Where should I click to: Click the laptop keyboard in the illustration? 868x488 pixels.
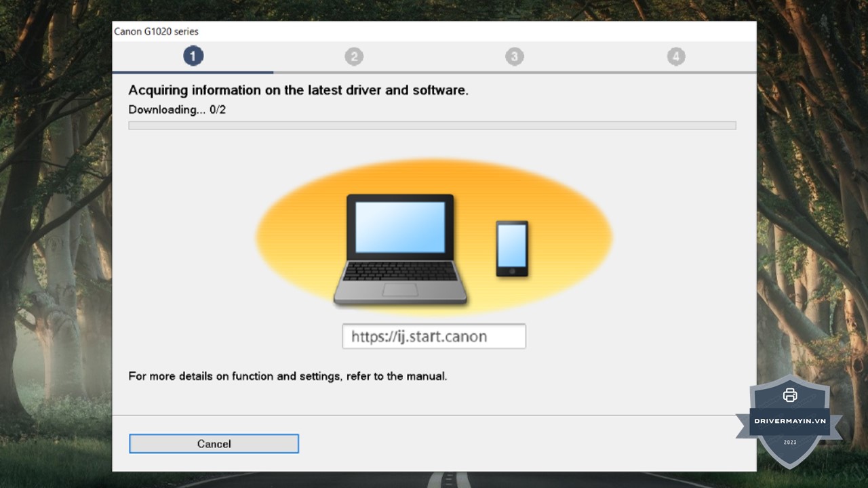pos(400,272)
